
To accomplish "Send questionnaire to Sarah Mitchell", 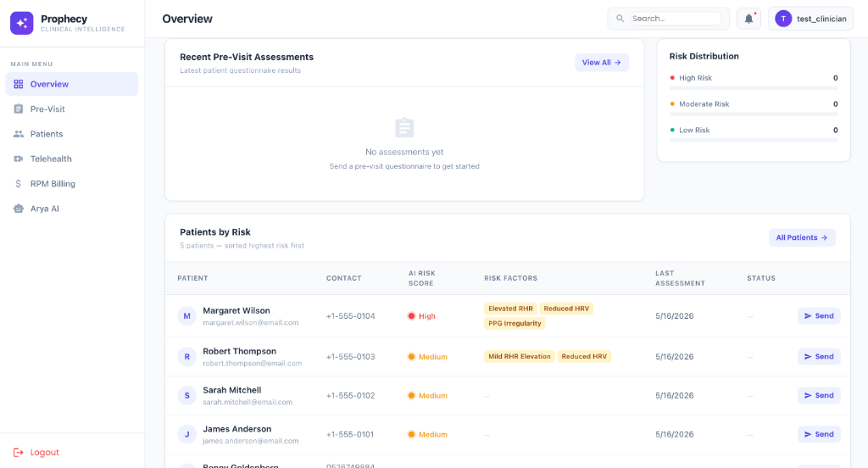I will [x=819, y=395].
